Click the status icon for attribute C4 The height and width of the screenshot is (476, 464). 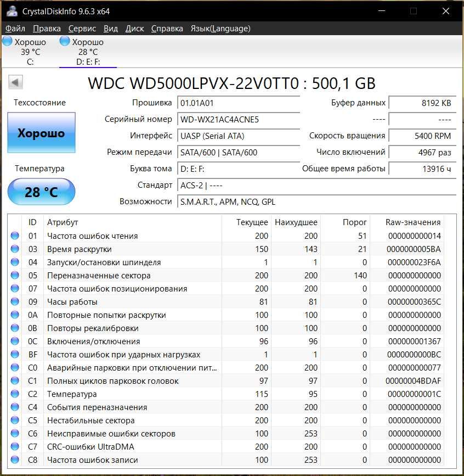[x=15, y=407]
